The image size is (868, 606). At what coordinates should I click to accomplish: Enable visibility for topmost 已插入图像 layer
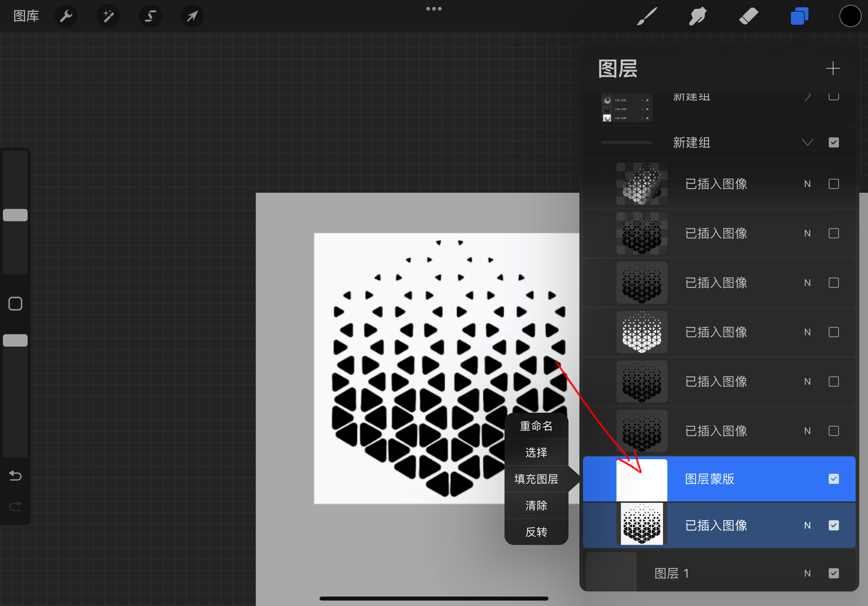tap(833, 184)
